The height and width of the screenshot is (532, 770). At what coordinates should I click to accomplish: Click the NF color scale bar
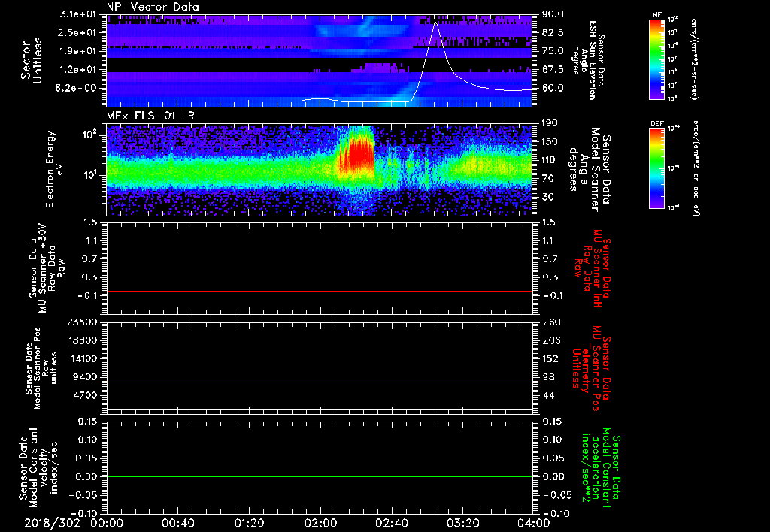pyautogui.click(x=656, y=59)
